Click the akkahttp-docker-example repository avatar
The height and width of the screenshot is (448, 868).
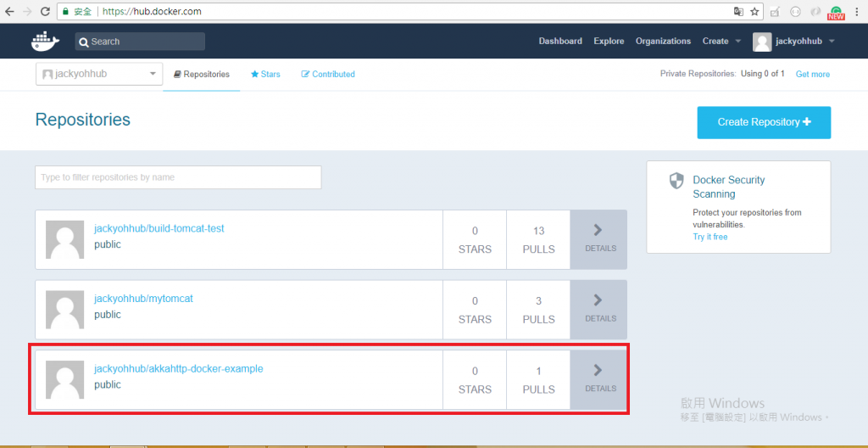coord(64,380)
